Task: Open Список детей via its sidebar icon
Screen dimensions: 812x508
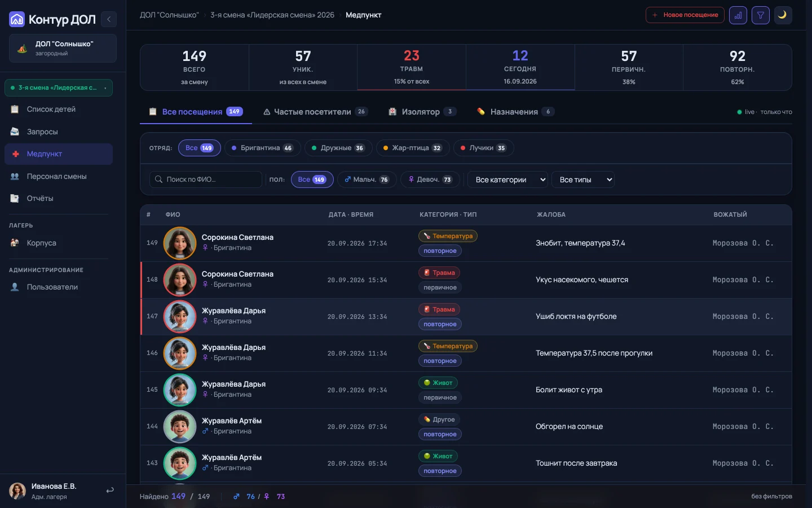Action: point(15,109)
